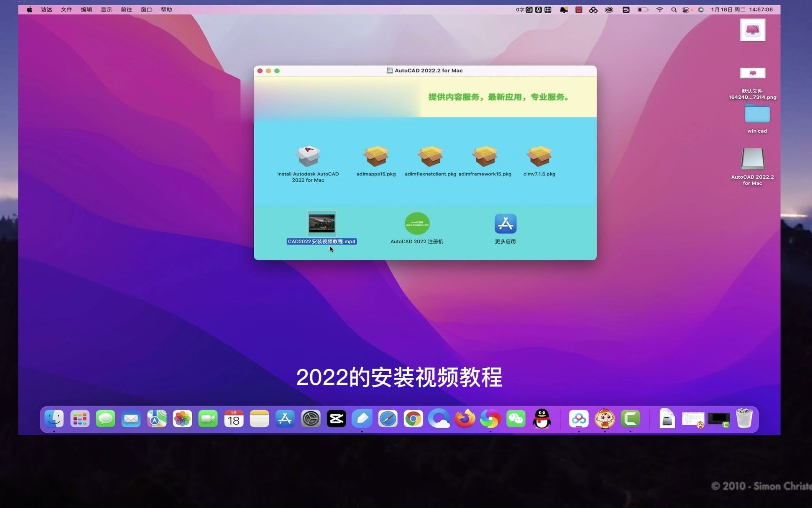This screenshot has height=508, width=812.
Task: Open the 访达 menu in the menu bar
Action: 47,9
